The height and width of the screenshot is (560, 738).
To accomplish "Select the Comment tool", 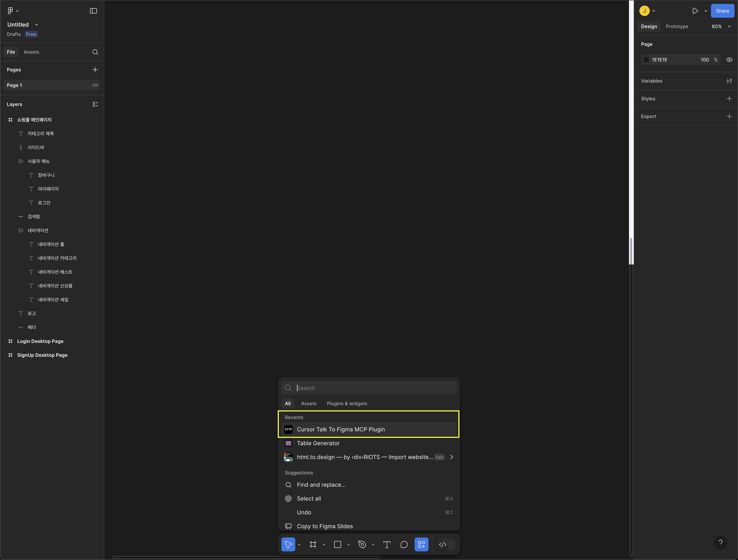I will pyautogui.click(x=404, y=544).
